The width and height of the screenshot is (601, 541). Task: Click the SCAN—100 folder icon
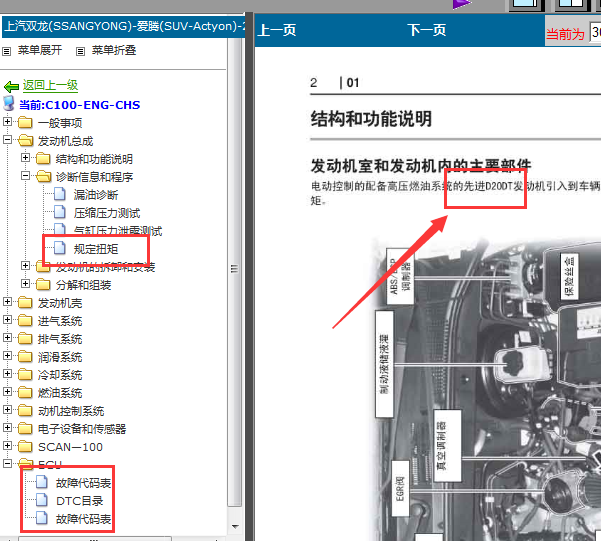(x=25, y=446)
